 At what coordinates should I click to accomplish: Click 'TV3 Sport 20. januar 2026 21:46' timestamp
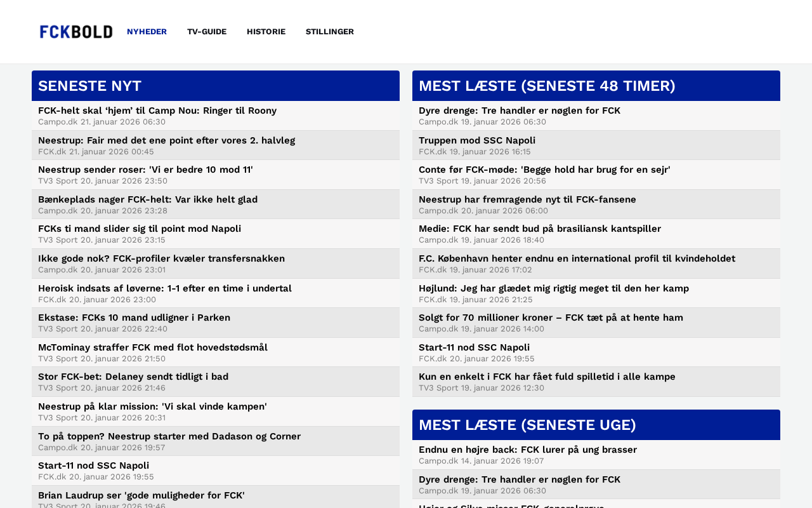click(101, 388)
